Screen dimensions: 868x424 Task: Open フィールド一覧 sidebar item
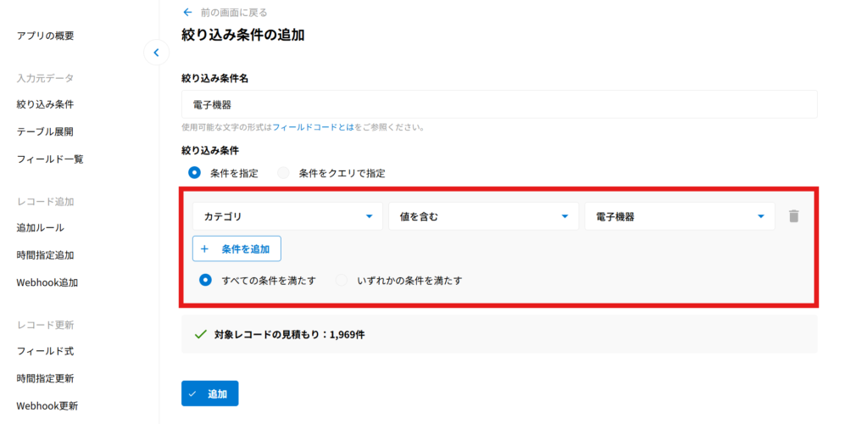coord(50,159)
